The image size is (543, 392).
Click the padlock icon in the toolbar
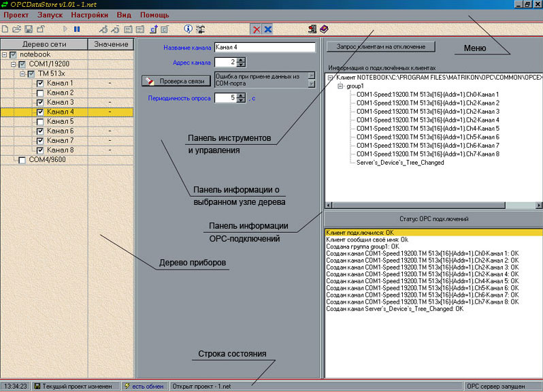[x=41, y=29]
